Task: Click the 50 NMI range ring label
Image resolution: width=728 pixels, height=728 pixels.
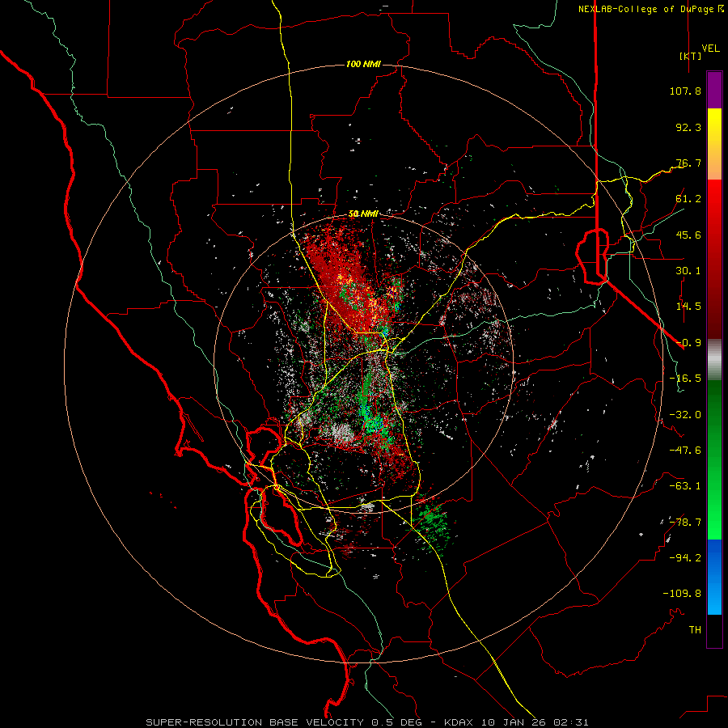Action: [x=363, y=214]
